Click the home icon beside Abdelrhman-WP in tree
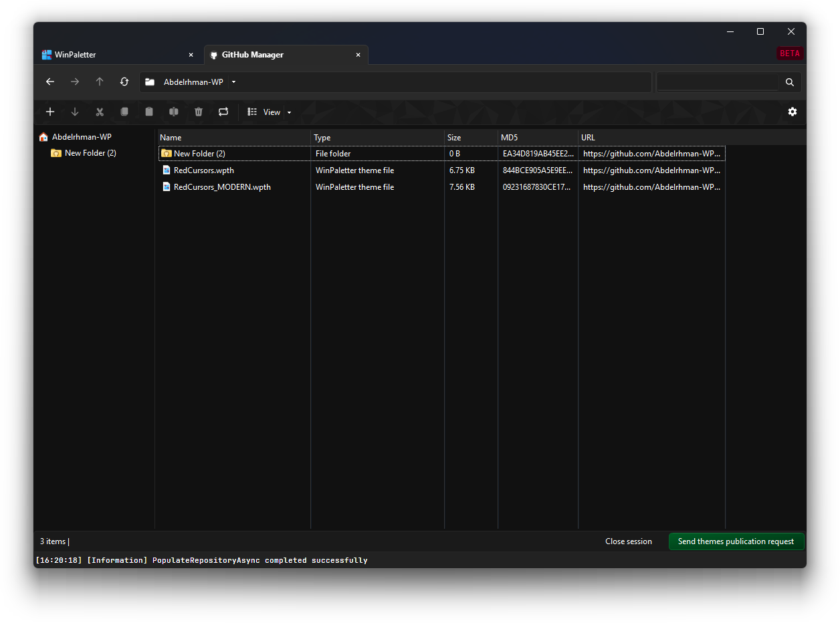 (43, 137)
